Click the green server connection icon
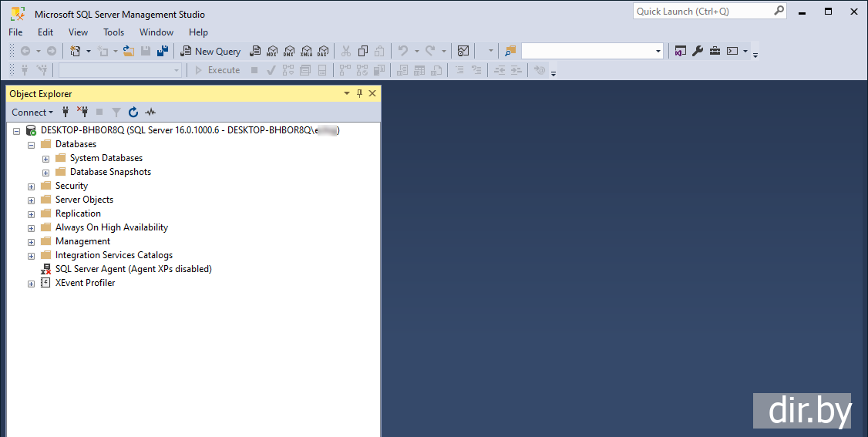Image resolution: width=868 pixels, height=437 pixels. click(32, 131)
